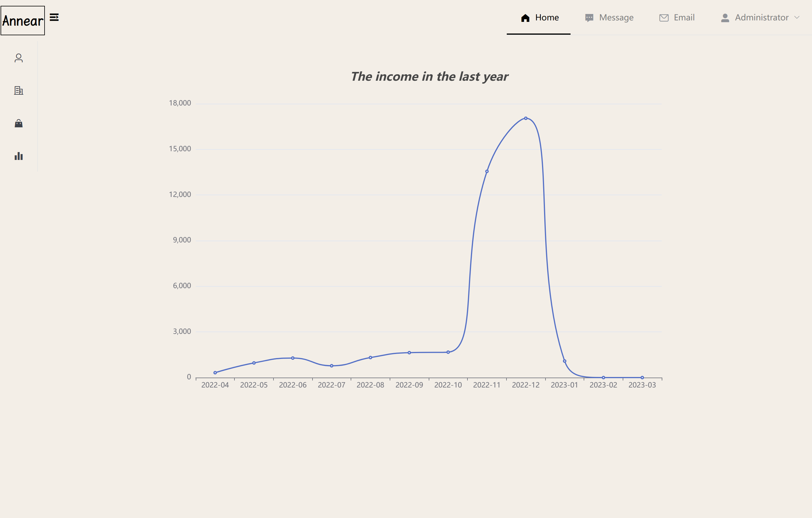The width and height of the screenshot is (812, 518).
Task: Click the Annear logo
Action: coord(23,21)
